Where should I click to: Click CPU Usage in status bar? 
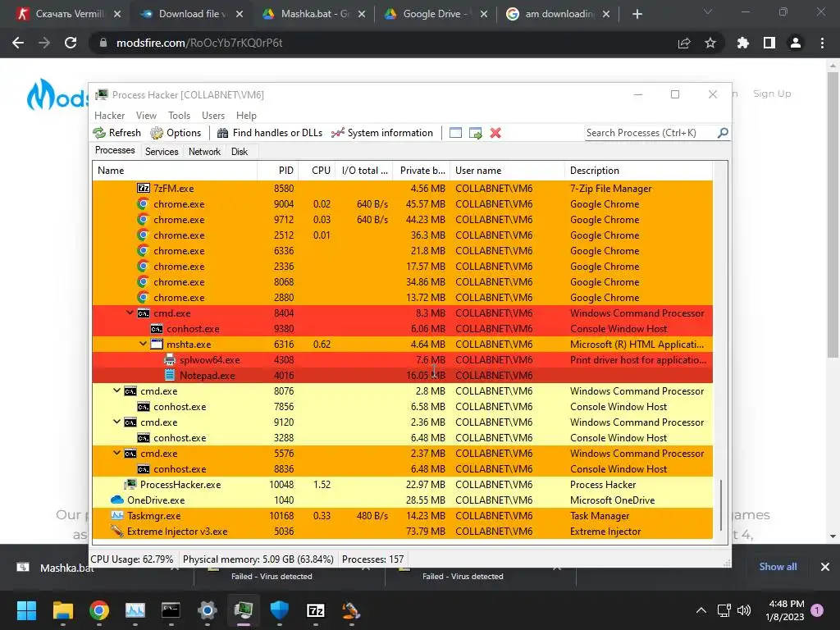[132, 559]
